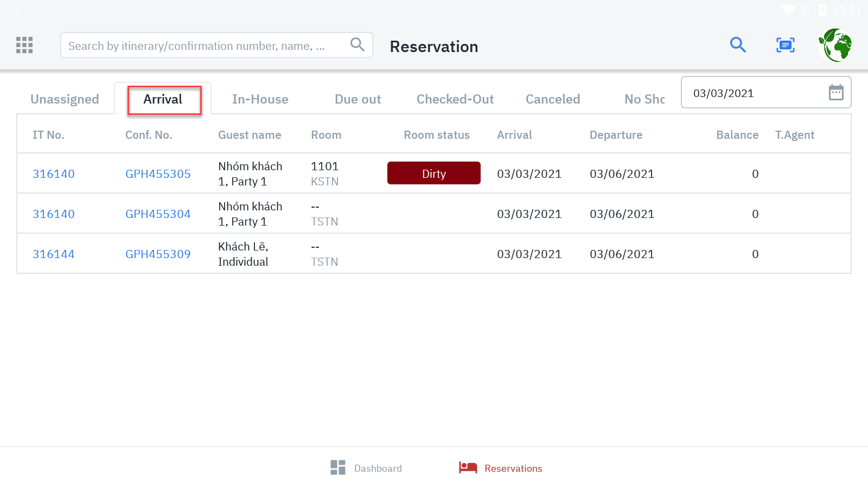Open itinerary 316144 link
Image resolution: width=868 pixels, height=488 pixels.
point(54,254)
